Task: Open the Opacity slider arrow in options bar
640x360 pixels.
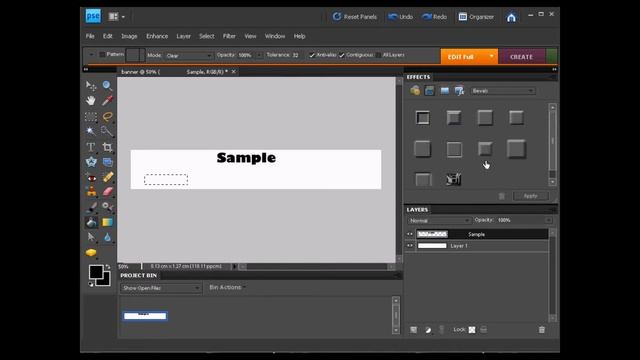Action: 260,55
